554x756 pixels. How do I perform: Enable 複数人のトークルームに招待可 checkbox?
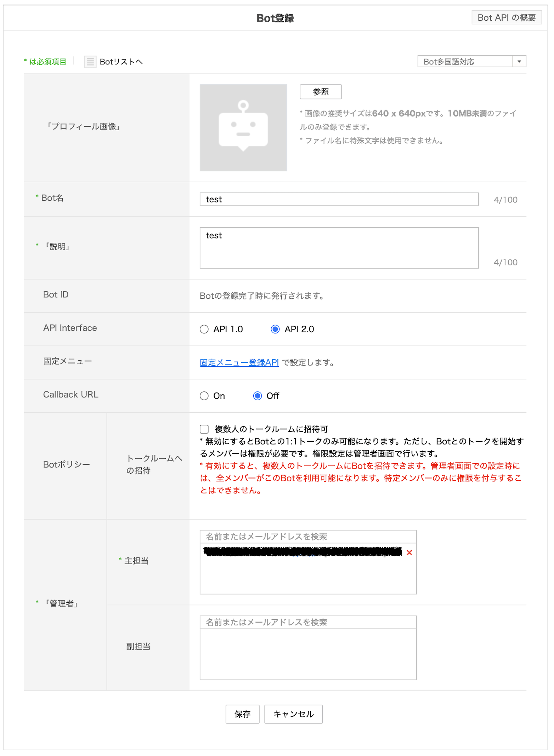204,429
